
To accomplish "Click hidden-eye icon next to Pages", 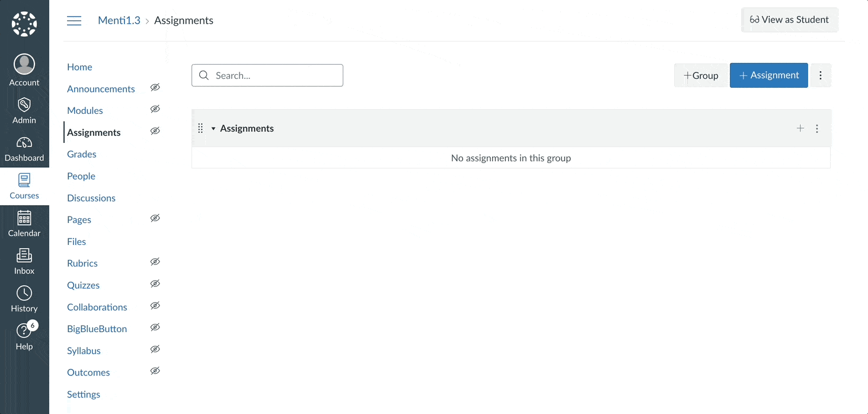I will click(x=155, y=218).
